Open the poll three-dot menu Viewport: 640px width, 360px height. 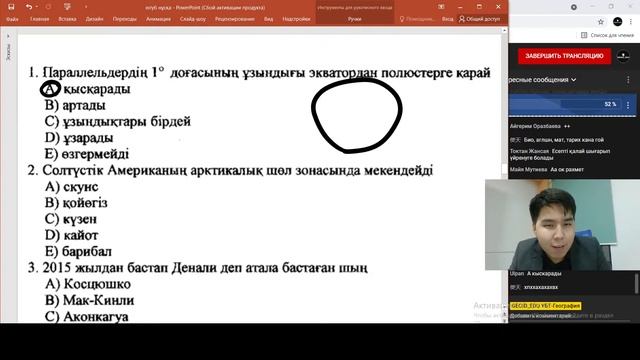coord(628,105)
